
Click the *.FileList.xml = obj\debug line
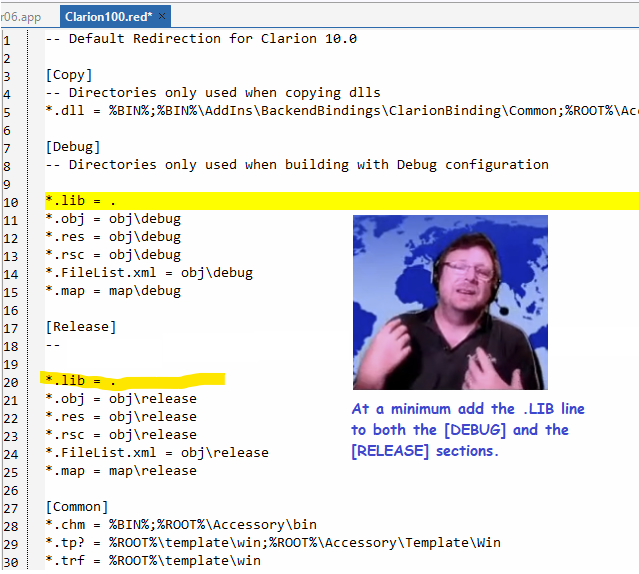pyautogui.click(x=149, y=273)
